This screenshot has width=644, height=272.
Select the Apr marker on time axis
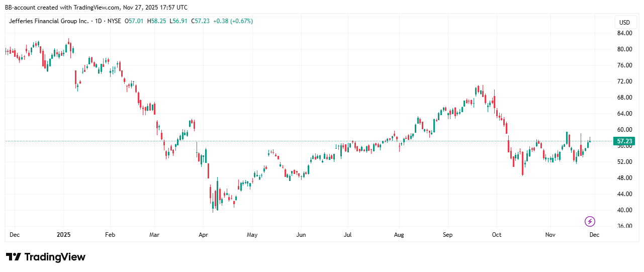(203, 235)
